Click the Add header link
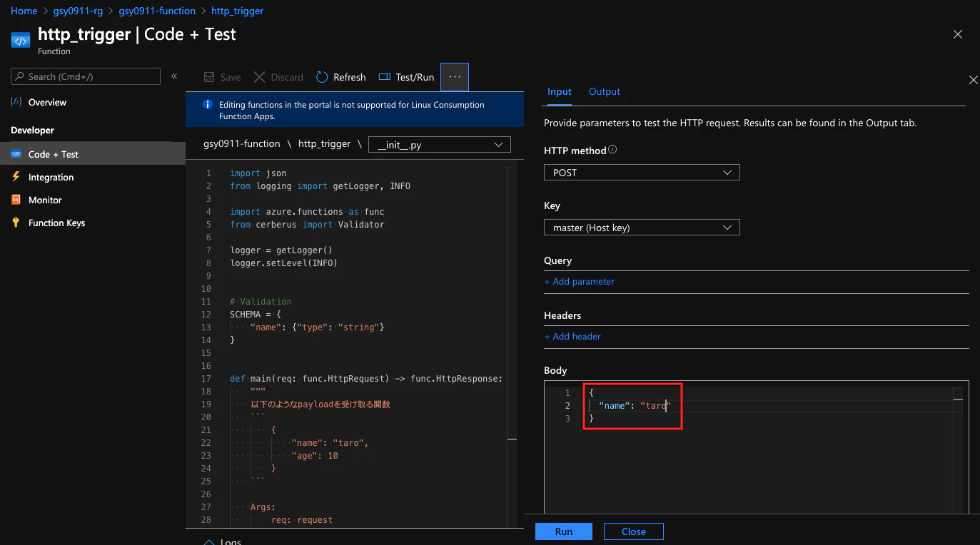 click(x=572, y=336)
